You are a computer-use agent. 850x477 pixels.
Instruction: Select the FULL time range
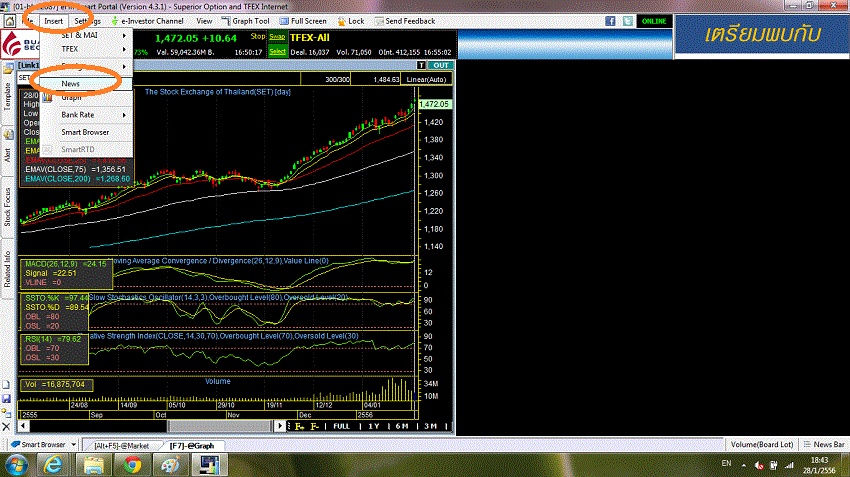click(x=342, y=427)
